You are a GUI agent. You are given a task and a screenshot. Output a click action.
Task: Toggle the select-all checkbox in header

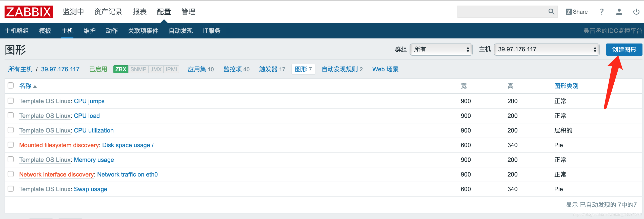click(x=11, y=85)
